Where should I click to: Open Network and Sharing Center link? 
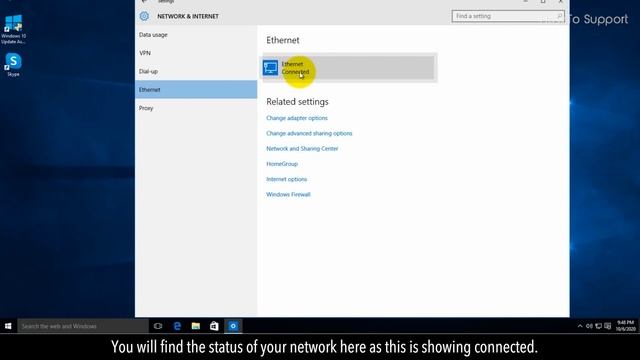[302, 149]
